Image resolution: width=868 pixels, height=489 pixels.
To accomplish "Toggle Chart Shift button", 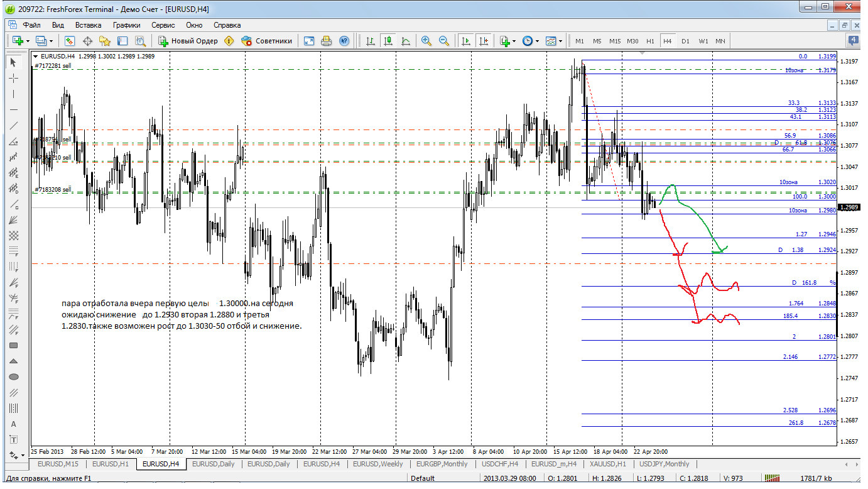I will [x=483, y=41].
